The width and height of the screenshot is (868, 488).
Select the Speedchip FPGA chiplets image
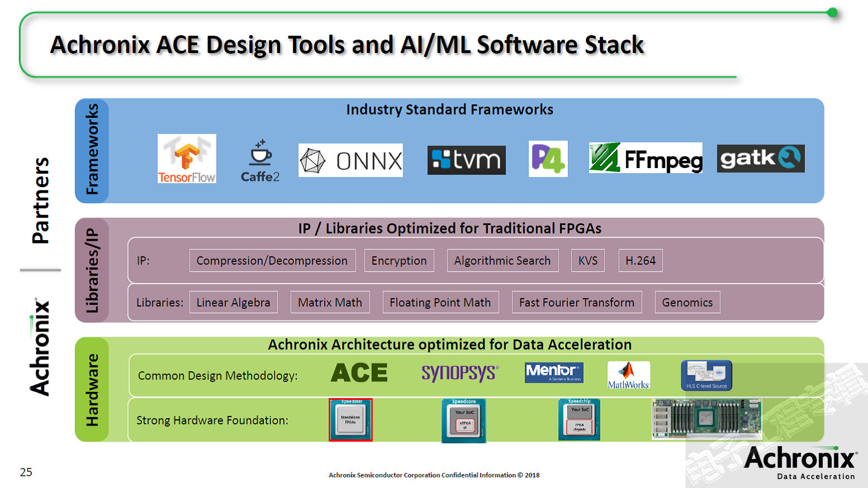click(x=579, y=419)
